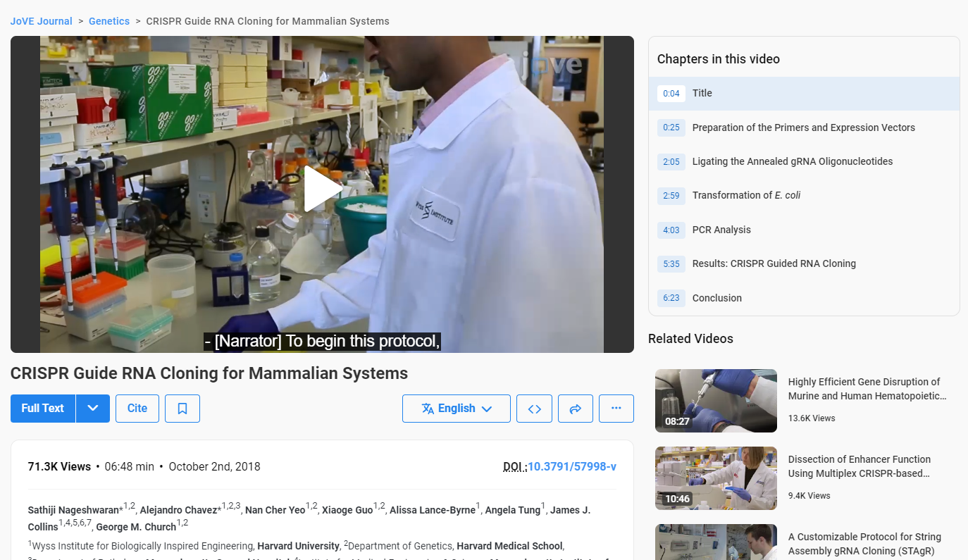Open the 08:27 related video thumbnail
The image size is (968, 560).
click(716, 401)
